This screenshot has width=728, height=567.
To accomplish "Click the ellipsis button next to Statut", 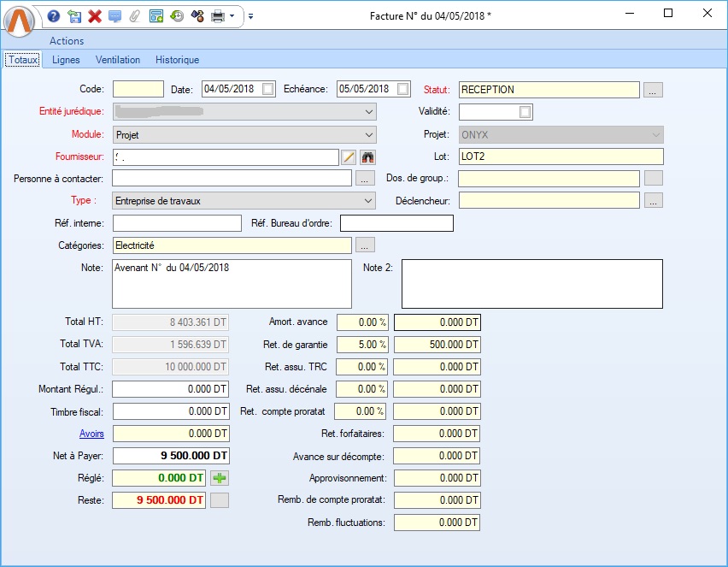I will click(x=653, y=90).
